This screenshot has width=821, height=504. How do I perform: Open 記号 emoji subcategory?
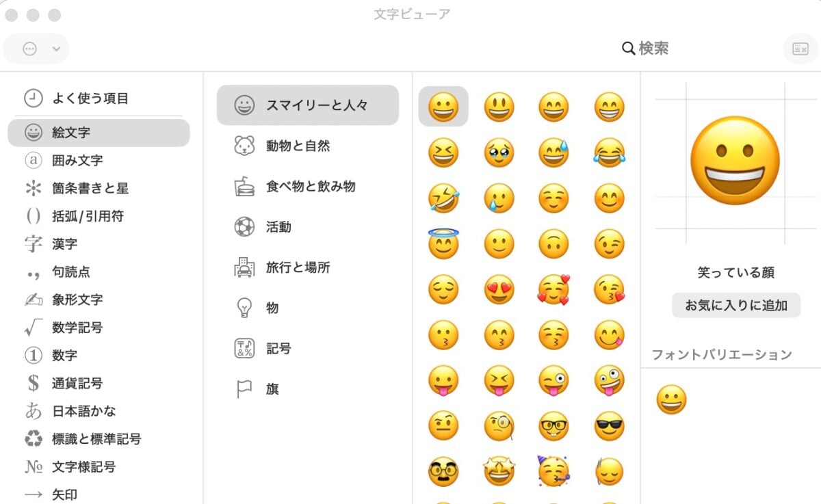pyautogui.click(x=308, y=349)
